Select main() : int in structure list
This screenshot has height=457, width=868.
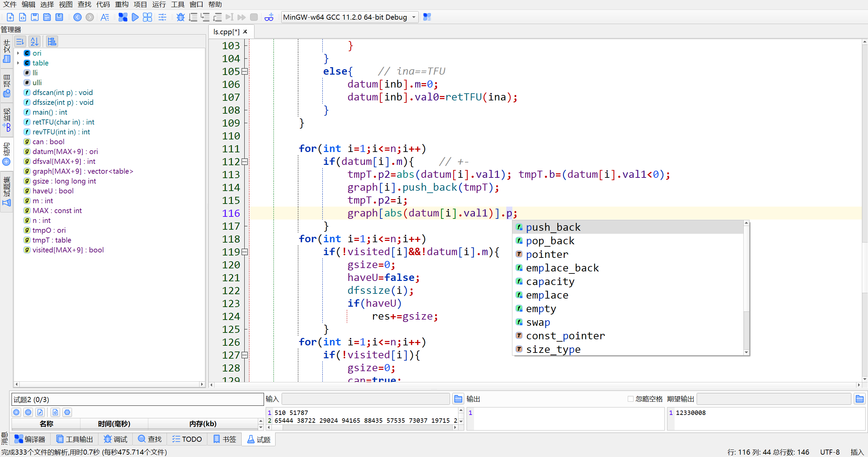(50, 112)
